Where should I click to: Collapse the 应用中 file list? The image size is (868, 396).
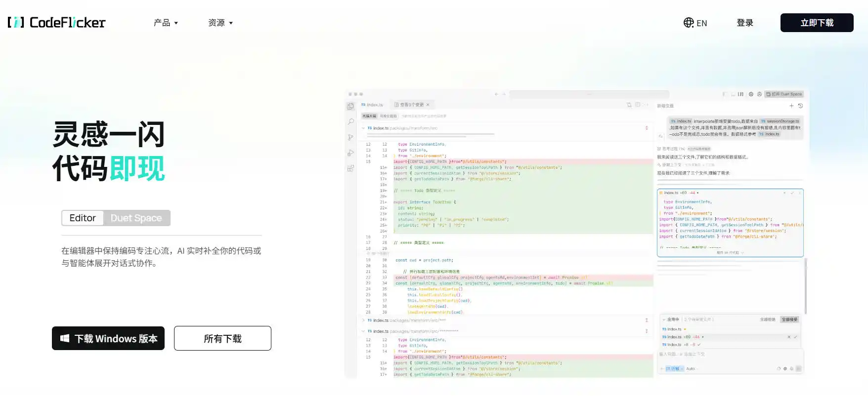click(664, 319)
